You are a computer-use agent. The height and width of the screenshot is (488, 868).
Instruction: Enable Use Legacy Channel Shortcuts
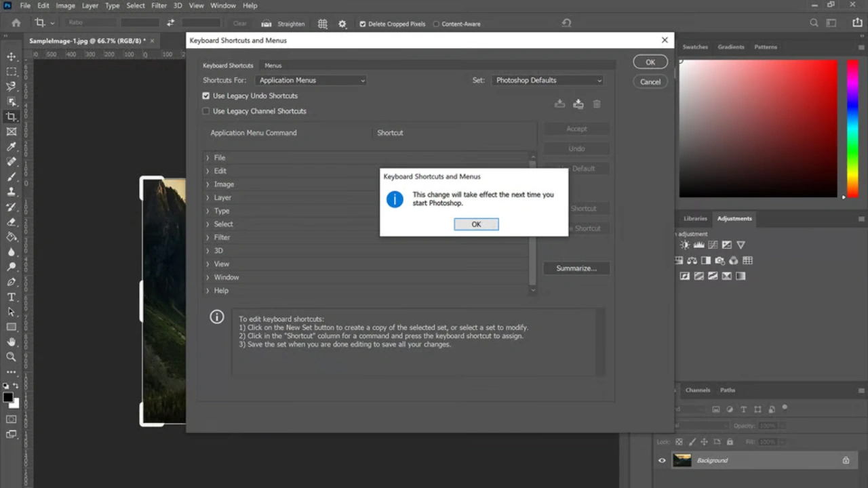[206, 110]
